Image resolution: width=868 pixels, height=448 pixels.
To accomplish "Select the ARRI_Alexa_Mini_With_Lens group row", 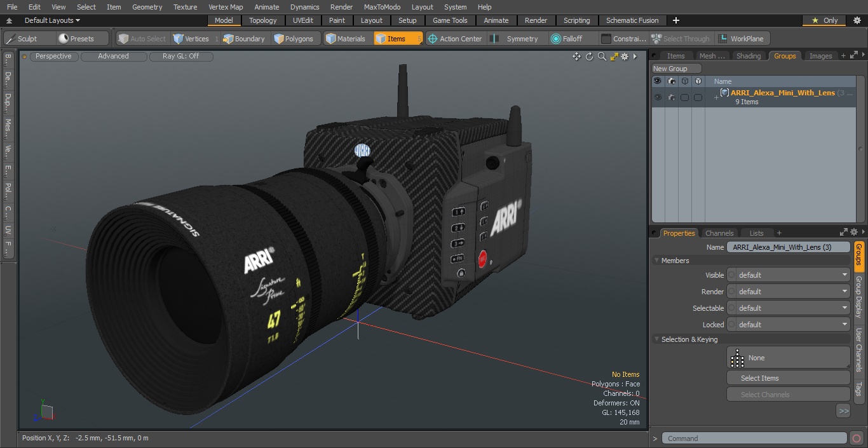I will coord(754,97).
